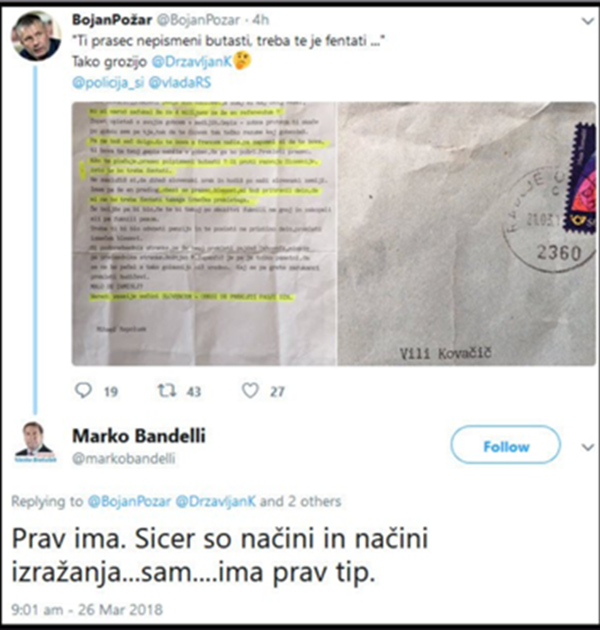Viewport: 600px width, 630px height.
Task: Like the tweet with the heart icon
Action: click(x=250, y=390)
